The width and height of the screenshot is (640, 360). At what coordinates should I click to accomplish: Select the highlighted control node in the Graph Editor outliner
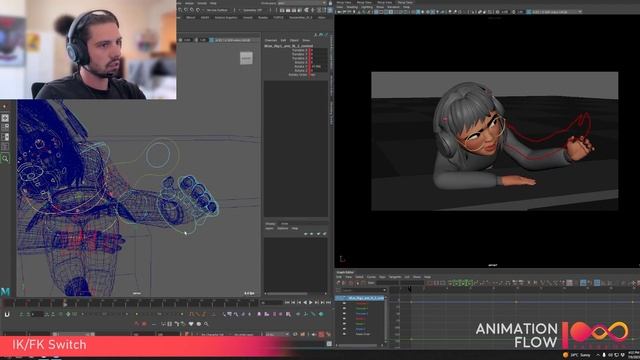pyautogui.click(x=360, y=298)
